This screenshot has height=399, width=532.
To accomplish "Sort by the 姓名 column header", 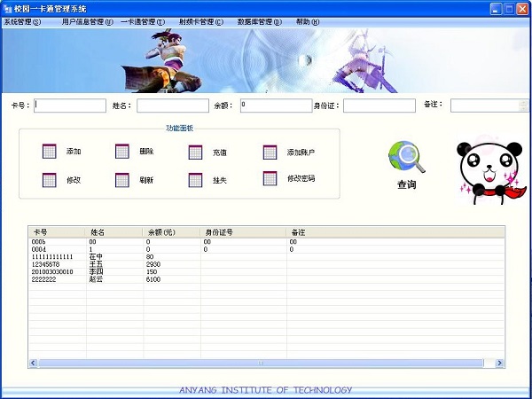I will pos(113,232).
